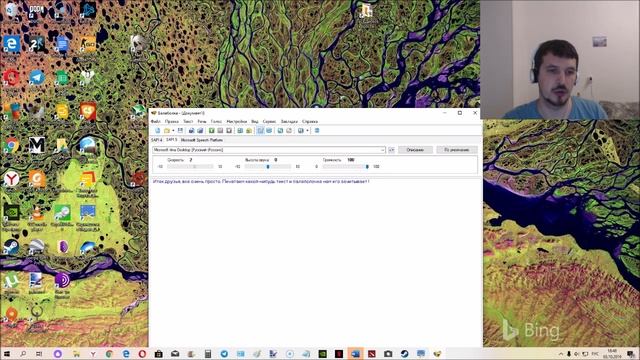Click the taskbar clock and date
Viewport: 640px width, 360px height.
tap(612, 354)
